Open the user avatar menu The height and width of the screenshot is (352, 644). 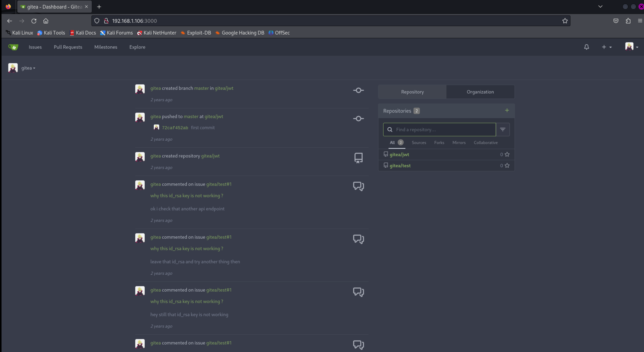click(632, 47)
